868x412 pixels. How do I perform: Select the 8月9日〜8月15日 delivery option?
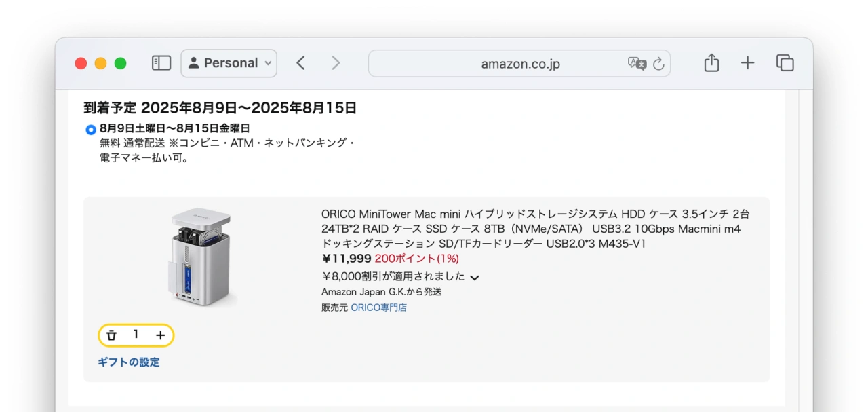pos(90,127)
